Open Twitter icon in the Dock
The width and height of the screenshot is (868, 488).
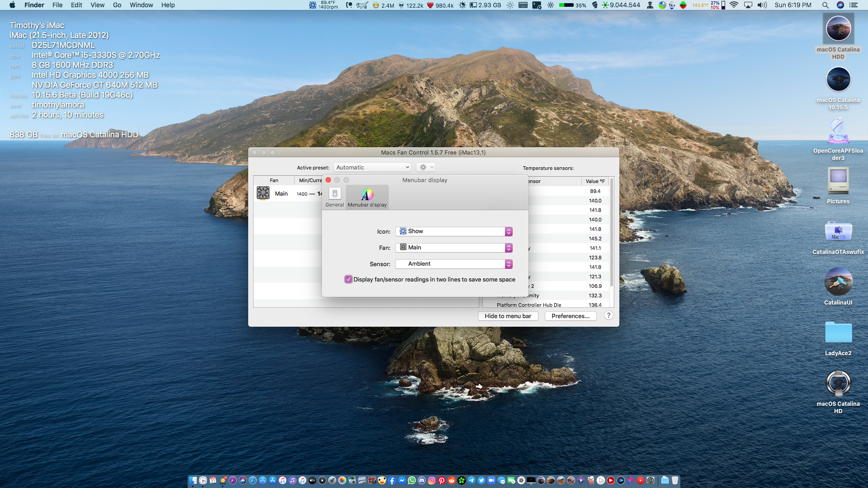[481, 480]
